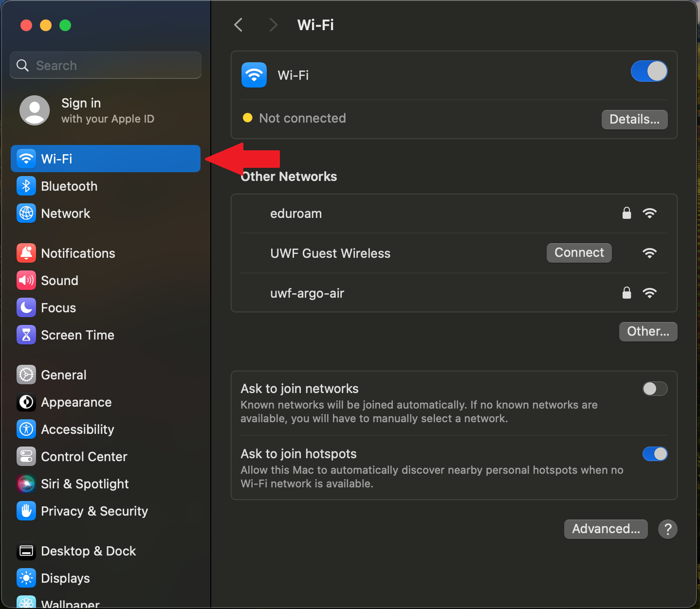
Task: Open the Bluetooth settings pane
Action: coord(106,186)
